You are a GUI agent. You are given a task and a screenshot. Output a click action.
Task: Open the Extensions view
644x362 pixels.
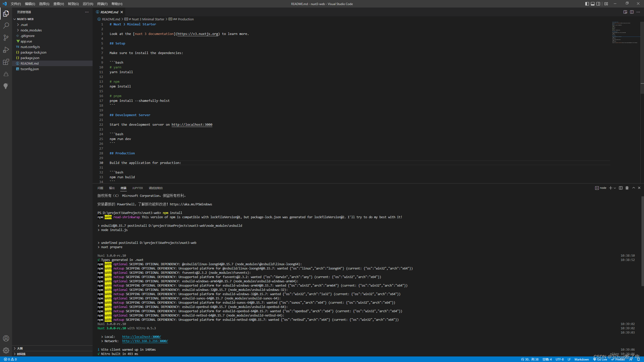6,62
